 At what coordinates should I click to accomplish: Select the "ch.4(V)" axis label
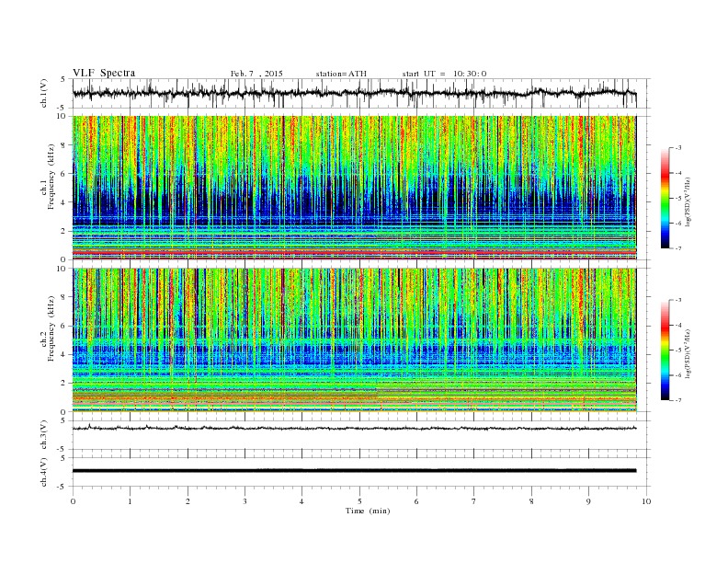pos(44,473)
